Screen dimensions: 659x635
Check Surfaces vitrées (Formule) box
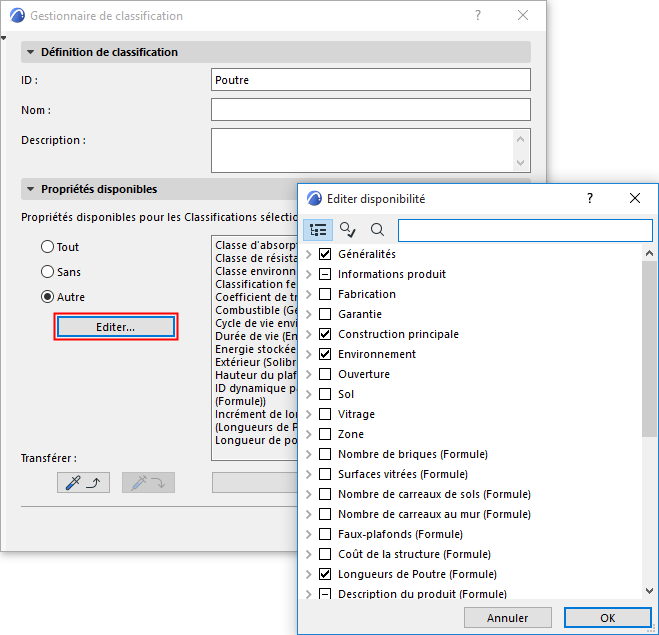tap(325, 474)
